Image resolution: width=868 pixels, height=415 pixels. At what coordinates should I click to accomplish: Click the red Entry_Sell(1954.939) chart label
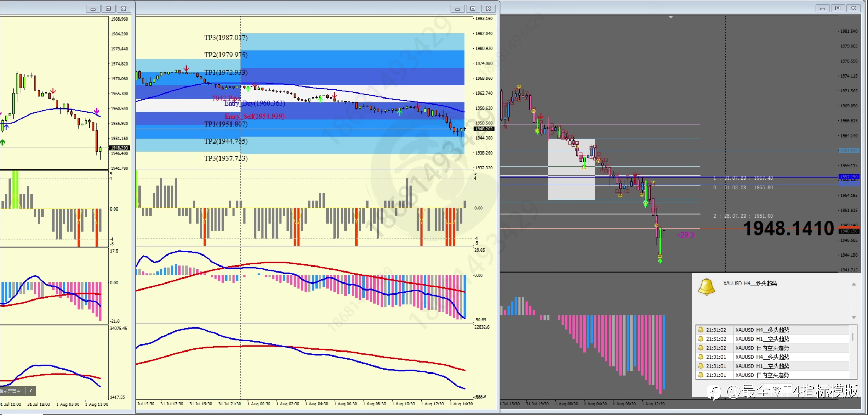(255, 116)
